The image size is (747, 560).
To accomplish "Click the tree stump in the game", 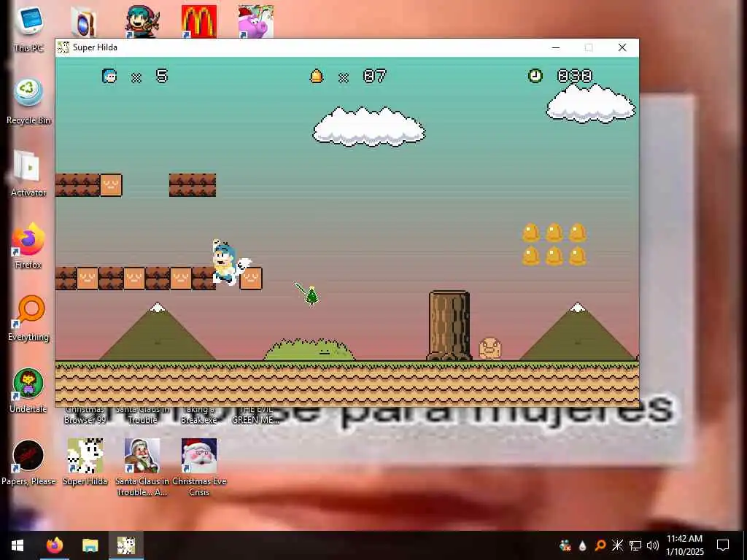I will click(449, 326).
